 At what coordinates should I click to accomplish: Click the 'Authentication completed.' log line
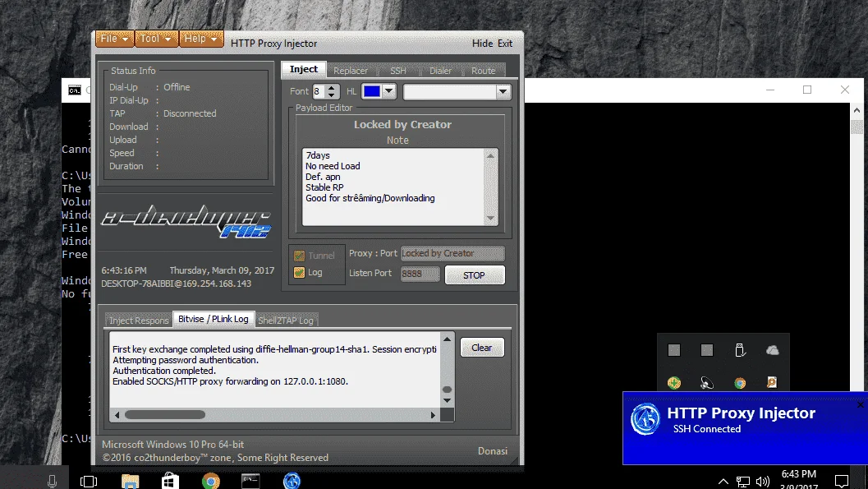click(164, 371)
